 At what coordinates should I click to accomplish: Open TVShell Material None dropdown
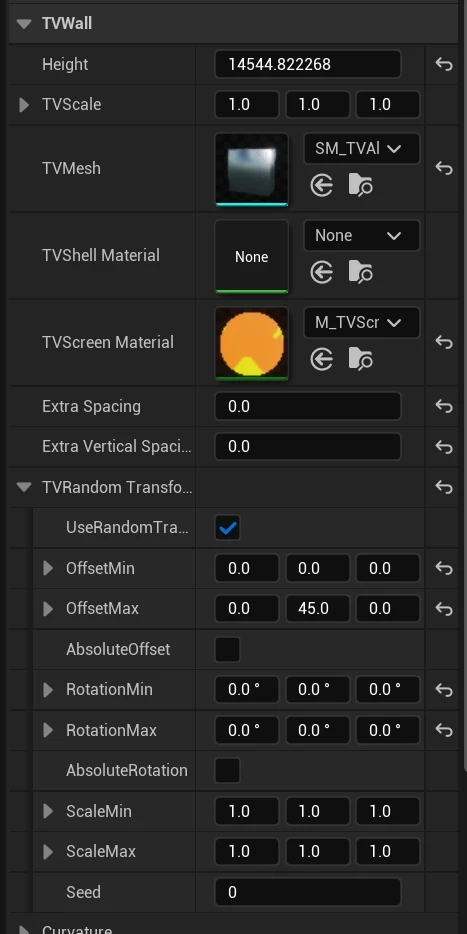point(362,235)
